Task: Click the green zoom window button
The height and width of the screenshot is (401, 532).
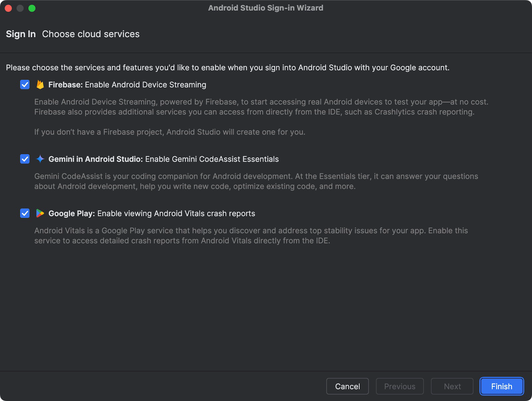Action: [32, 8]
